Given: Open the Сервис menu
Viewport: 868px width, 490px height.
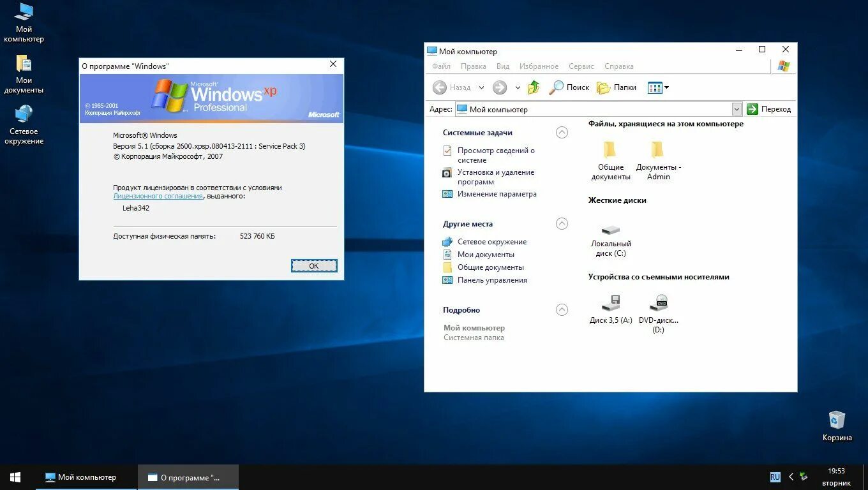Looking at the screenshot, I should (581, 66).
